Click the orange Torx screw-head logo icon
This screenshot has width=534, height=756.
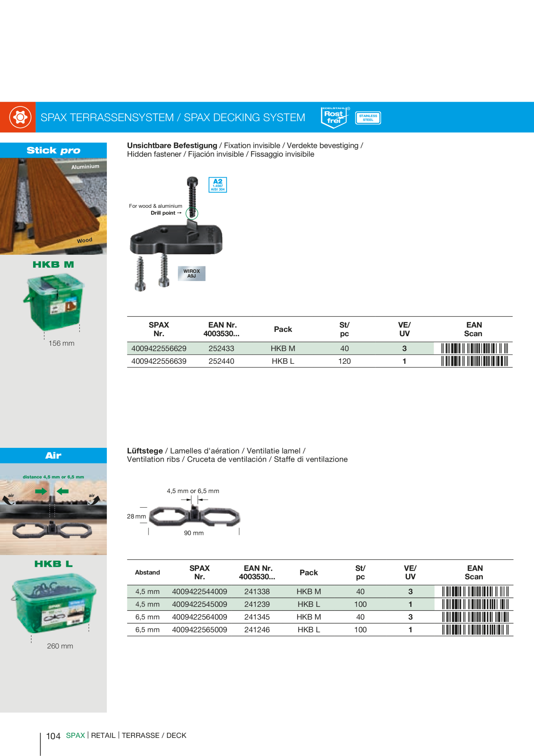(x=20, y=117)
